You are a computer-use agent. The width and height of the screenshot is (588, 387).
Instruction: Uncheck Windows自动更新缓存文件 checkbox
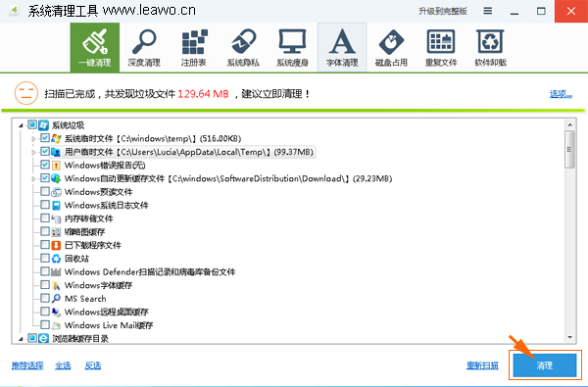point(45,178)
